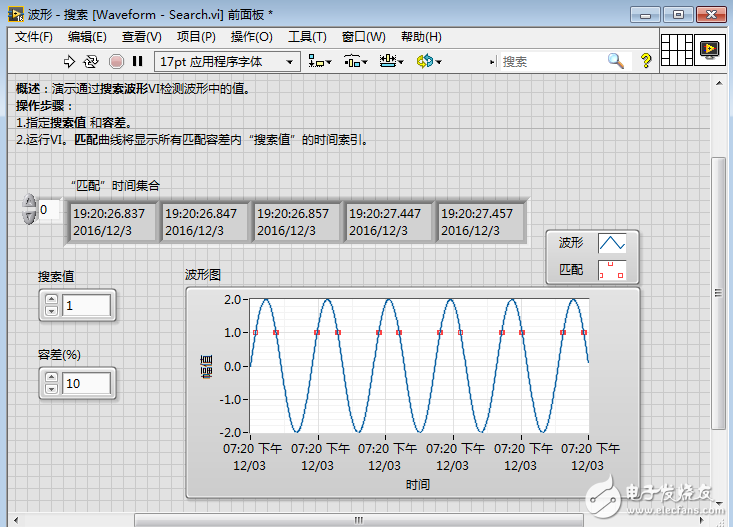Viewport: 733px width, 527px height.
Task: Click the connector pane grid icon
Action: click(x=677, y=50)
